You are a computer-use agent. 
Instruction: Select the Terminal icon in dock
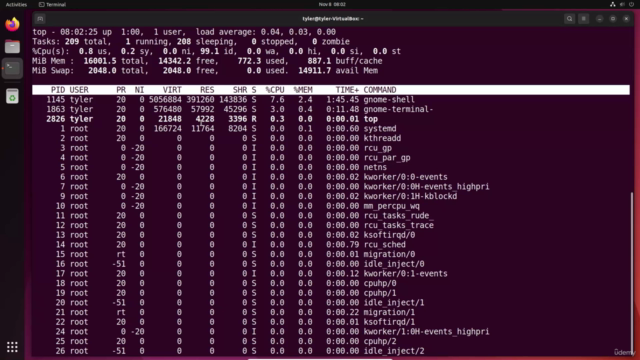pyautogui.click(x=12, y=68)
